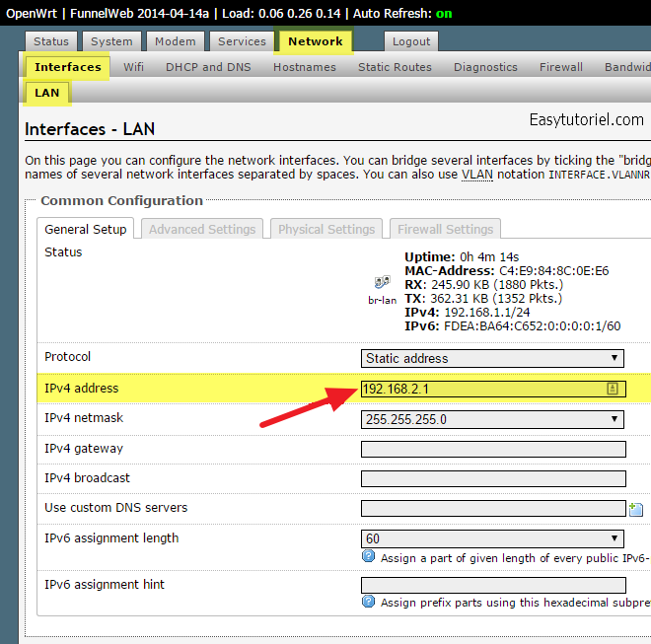The image size is (651, 644).
Task: Click the FunnelWeb 2014-04-14a version text
Action: coord(139,13)
